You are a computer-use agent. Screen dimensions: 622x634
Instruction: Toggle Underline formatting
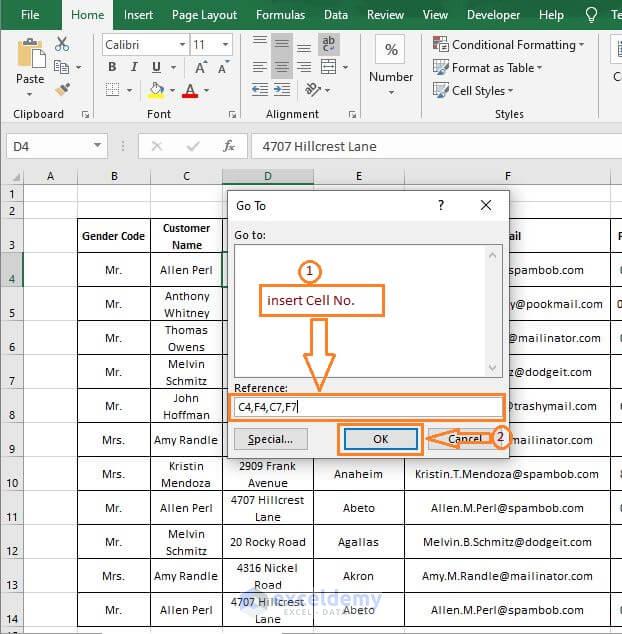(x=156, y=67)
